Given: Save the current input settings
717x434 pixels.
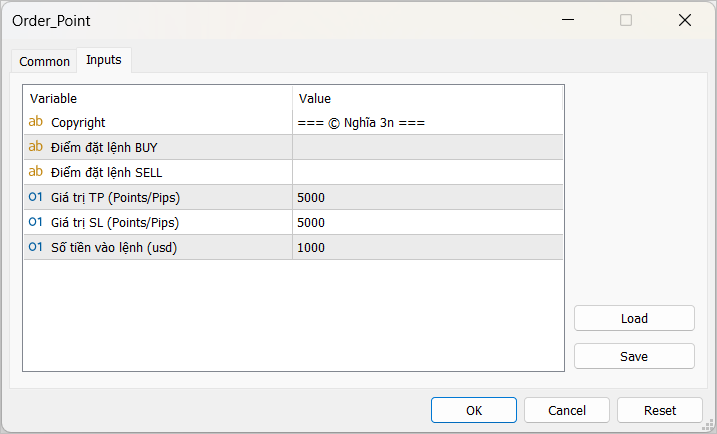Looking at the screenshot, I should [x=634, y=356].
